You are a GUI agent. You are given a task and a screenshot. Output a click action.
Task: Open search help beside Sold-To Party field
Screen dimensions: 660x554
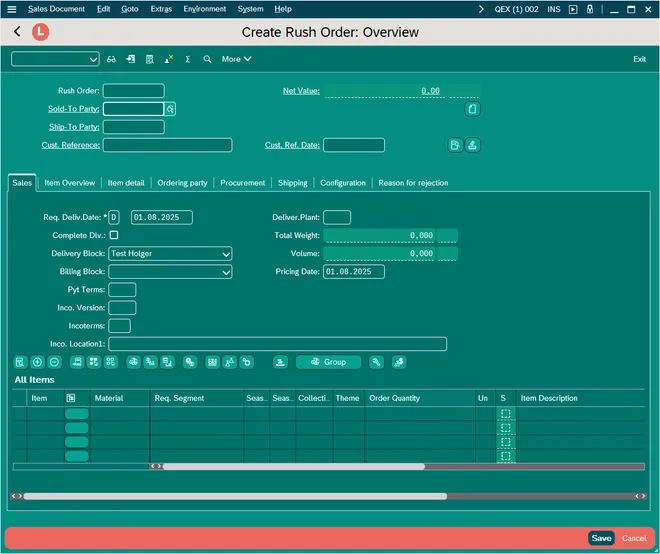point(170,109)
